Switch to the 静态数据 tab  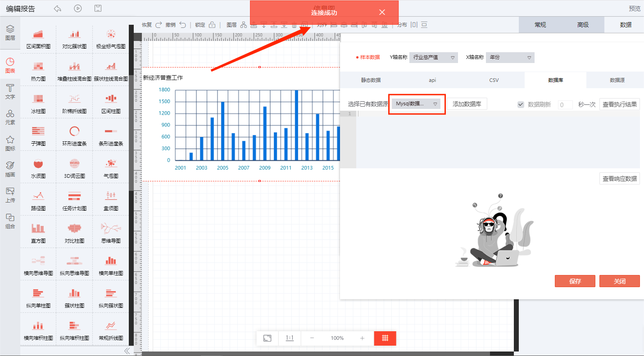(371, 80)
